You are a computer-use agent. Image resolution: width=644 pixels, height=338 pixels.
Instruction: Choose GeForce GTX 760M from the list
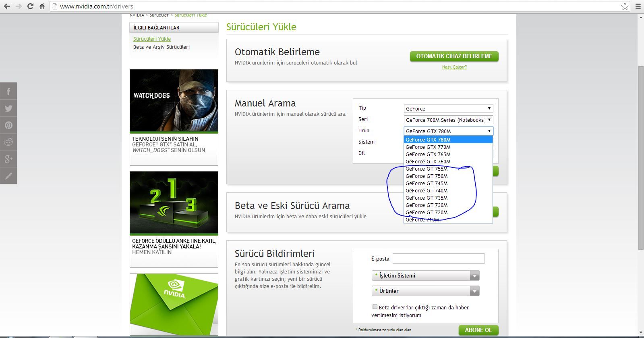coord(448,161)
